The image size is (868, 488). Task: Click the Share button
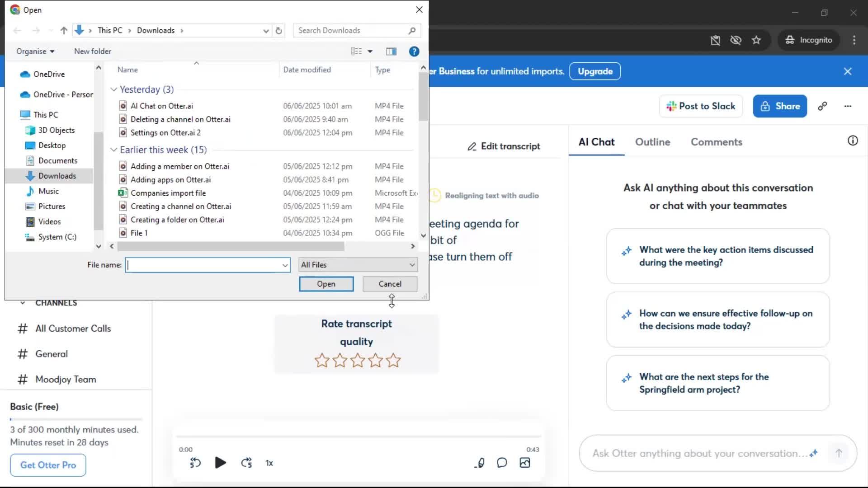[x=780, y=106]
